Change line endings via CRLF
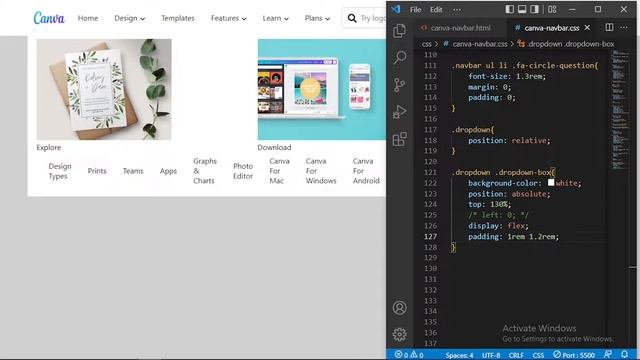 [516, 355]
